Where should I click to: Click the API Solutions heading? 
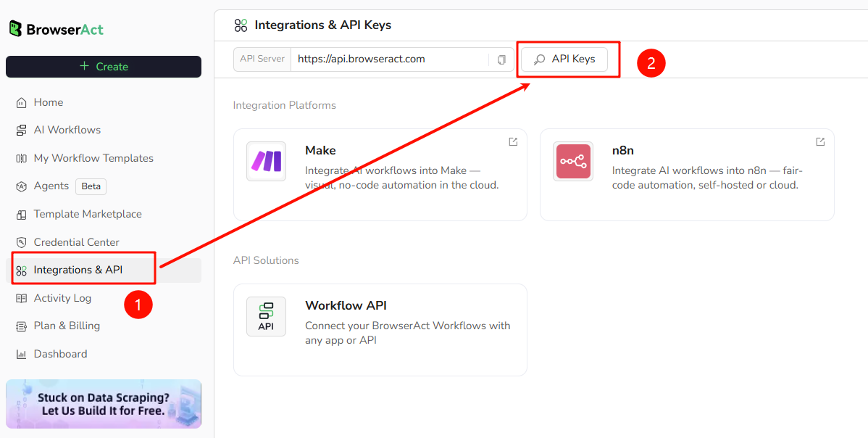click(266, 260)
